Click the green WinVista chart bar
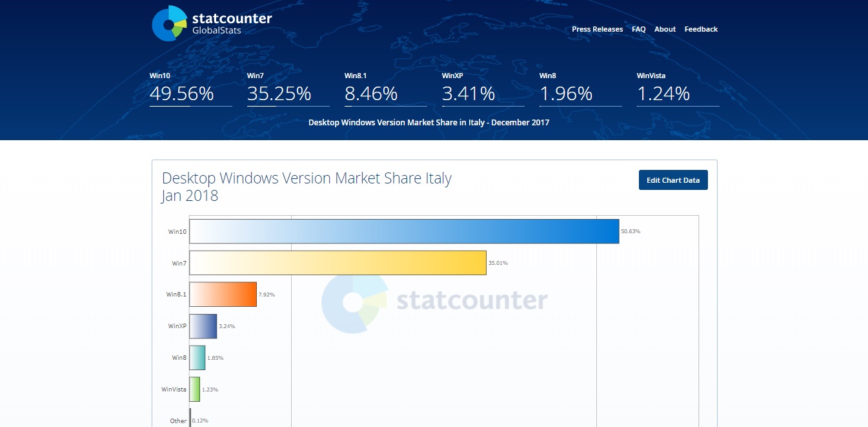868x427 pixels. [x=195, y=390]
